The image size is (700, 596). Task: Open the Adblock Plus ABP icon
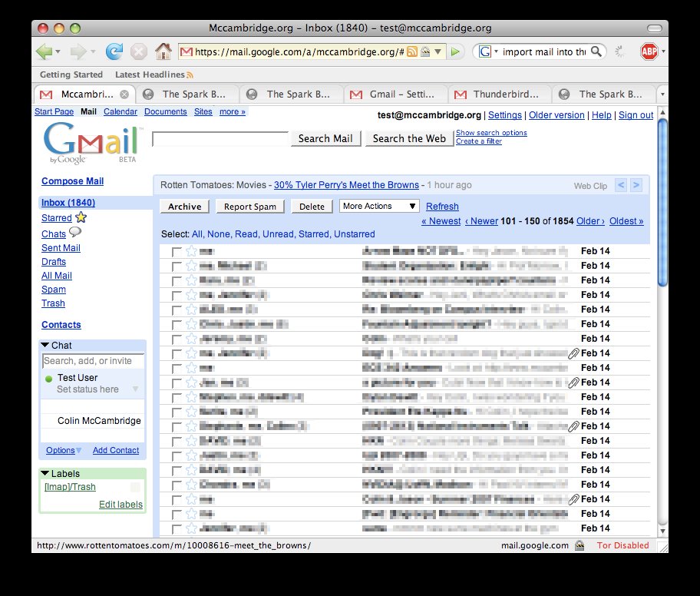click(x=649, y=51)
